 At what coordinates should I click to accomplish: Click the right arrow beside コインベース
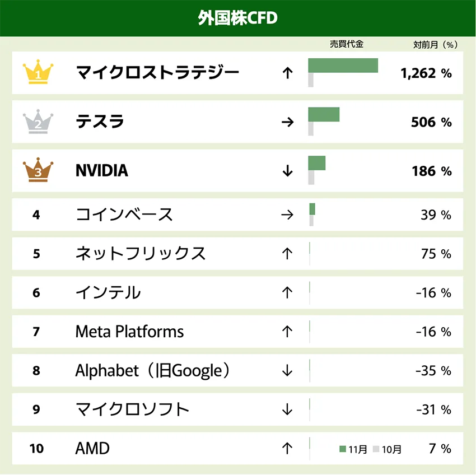click(x=288, y=215)
